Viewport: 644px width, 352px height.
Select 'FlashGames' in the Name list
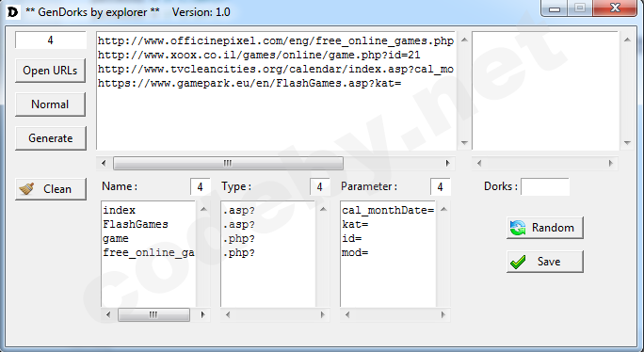coord(136,224)
